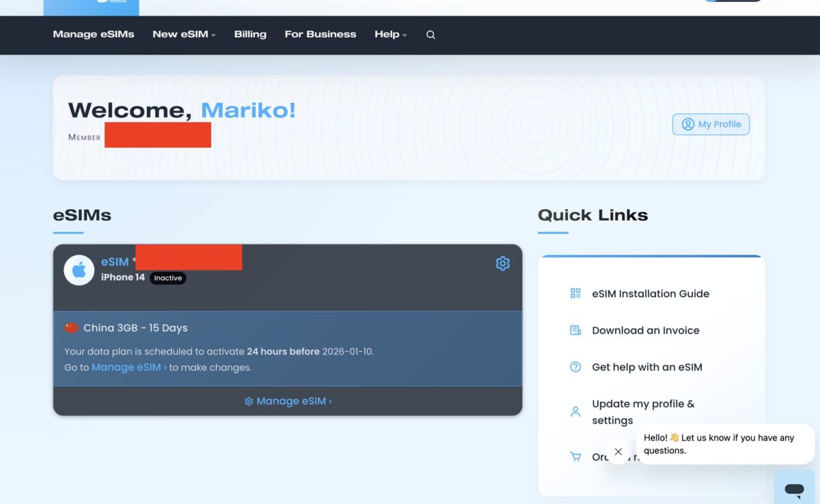Screen dimensions: 820x504
Task: Click the person profile settings icon
Action: coord(575,412)
